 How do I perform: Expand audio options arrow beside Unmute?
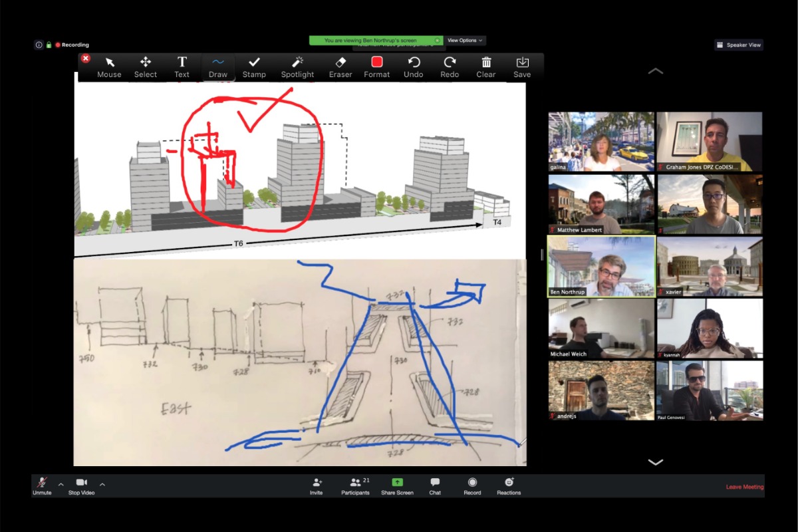click(x=61, y=484)
